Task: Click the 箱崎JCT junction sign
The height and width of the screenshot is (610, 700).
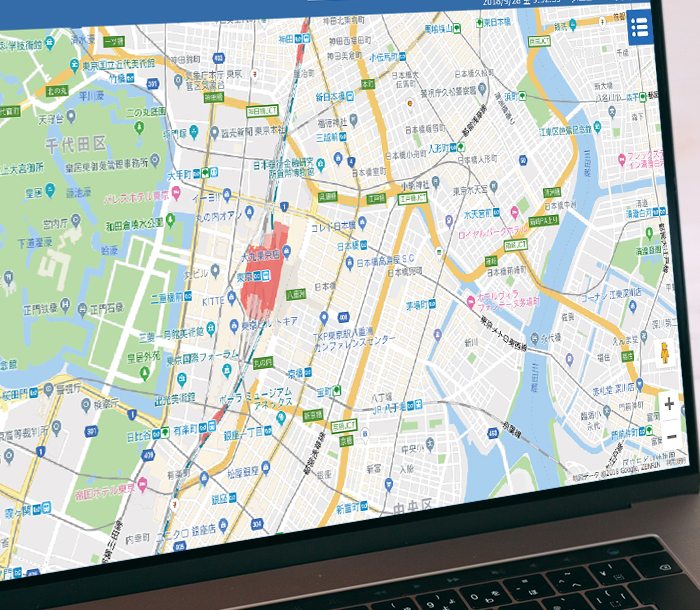Action: [x=516, y=245]
